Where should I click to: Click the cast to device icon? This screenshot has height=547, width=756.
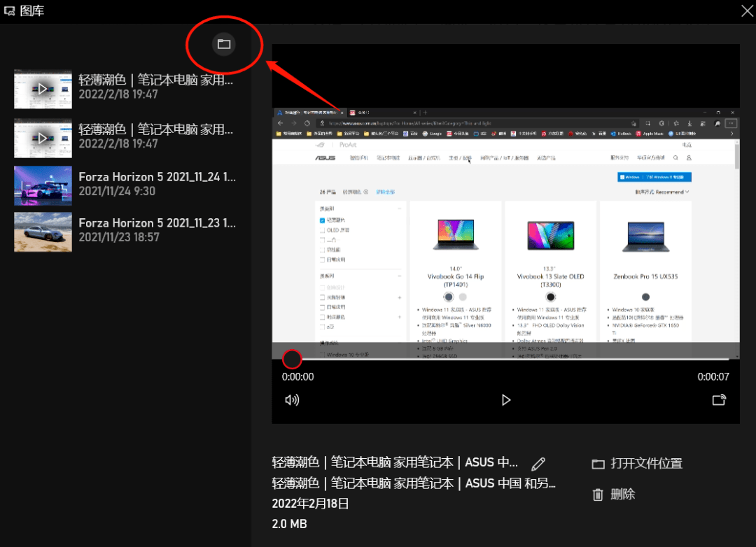coord(719,400)
